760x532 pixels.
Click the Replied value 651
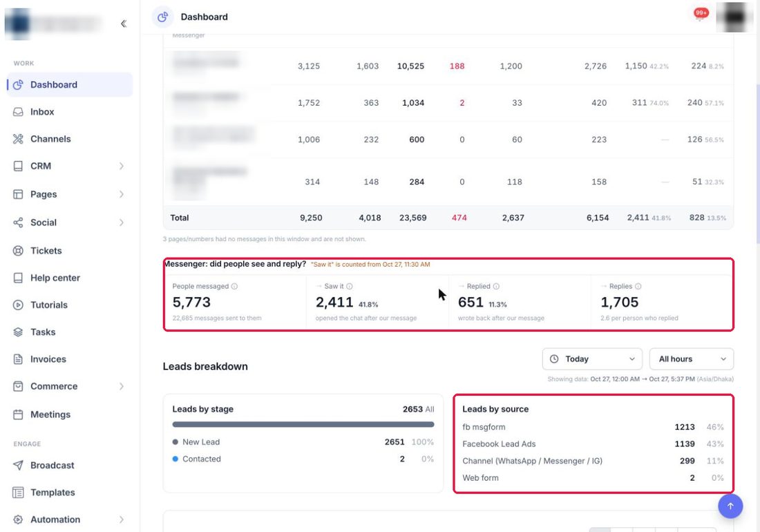pyautogui.click(x=471, y=303)
